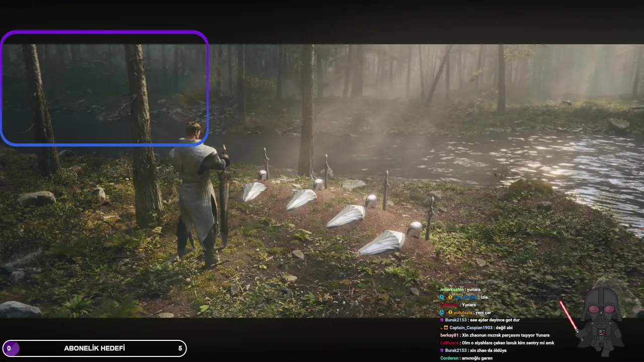
Task: Click purple badge next to 'eee ejder deyince' message
Action: (x=442, y=320)
